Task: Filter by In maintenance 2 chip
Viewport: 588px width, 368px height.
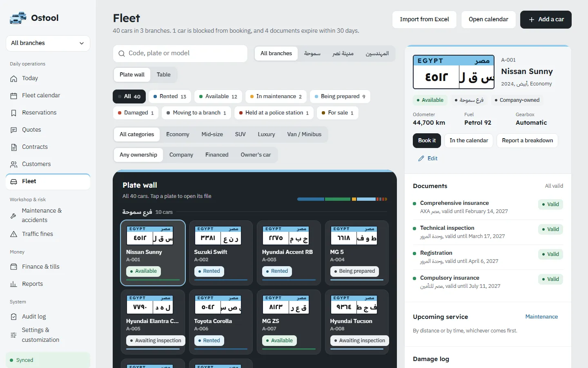Action: tap(276, 96)
